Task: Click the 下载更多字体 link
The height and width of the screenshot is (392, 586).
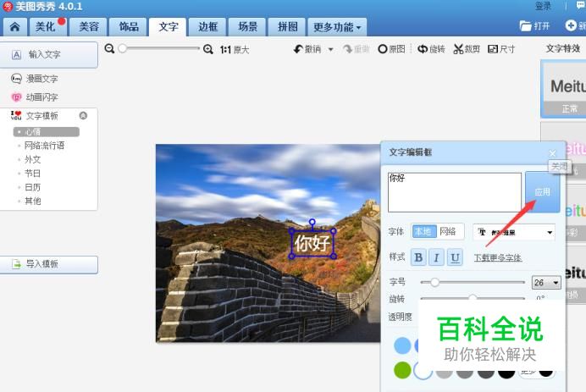Action: click(x=498, y=258)
